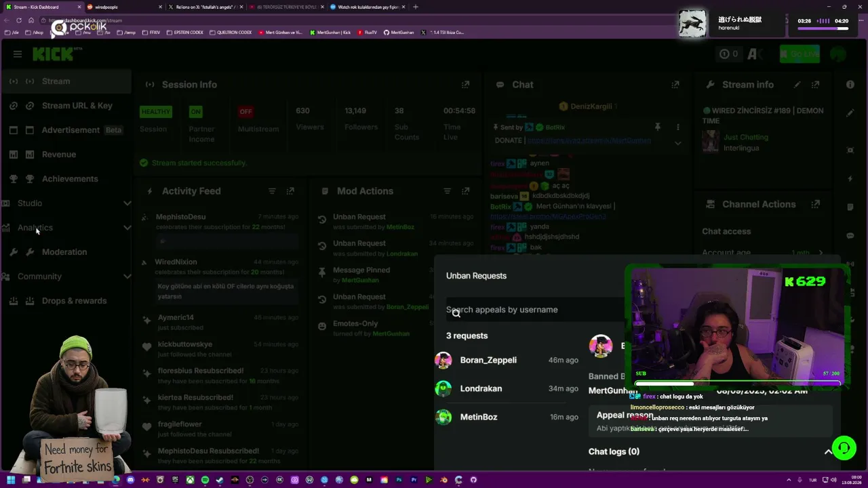Collapse the Chat logs section
The height and width of the screenshot is (488, 868).
click(828, 452)
